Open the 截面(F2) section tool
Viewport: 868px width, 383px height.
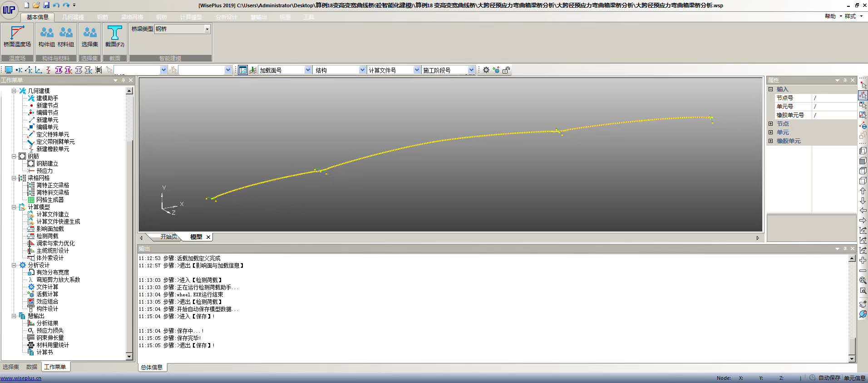114,37
